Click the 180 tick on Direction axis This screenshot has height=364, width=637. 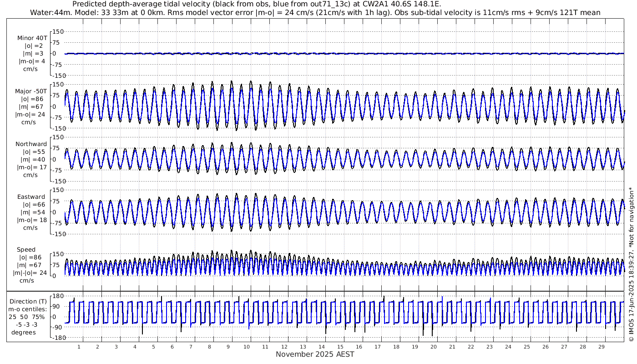tap(57, 296)
